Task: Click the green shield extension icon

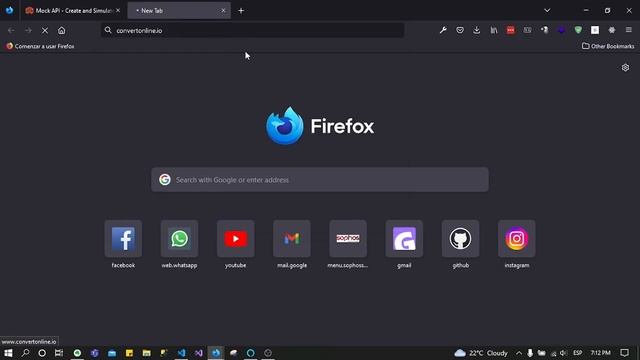Action: [x=578, y=30]
